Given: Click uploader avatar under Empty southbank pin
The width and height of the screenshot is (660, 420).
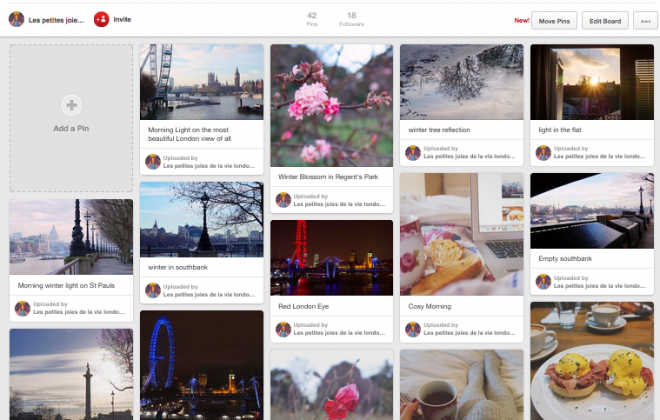Looking at the screenshot, I should (542, 282).
